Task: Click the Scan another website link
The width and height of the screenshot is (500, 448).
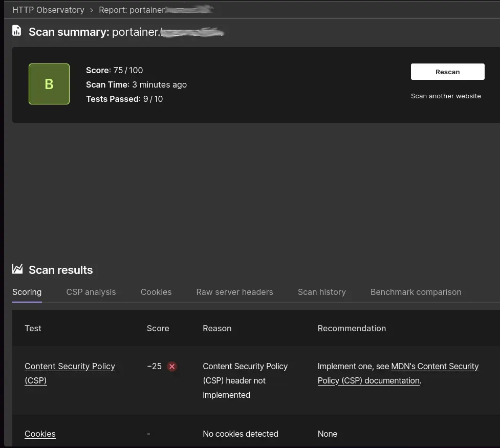Action: (446, 96)
